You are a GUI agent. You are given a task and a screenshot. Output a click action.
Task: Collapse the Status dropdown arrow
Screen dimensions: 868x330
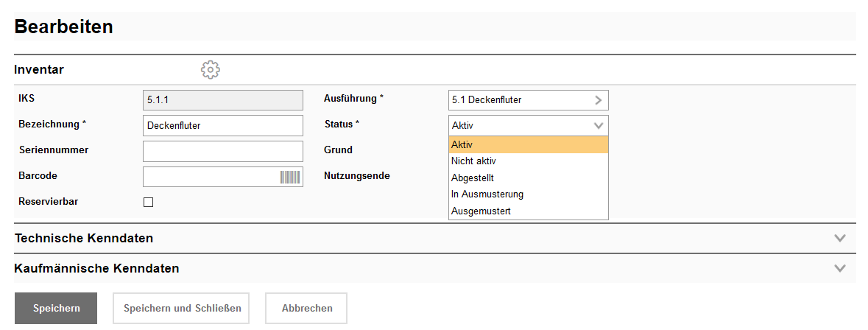click(599, 126)
